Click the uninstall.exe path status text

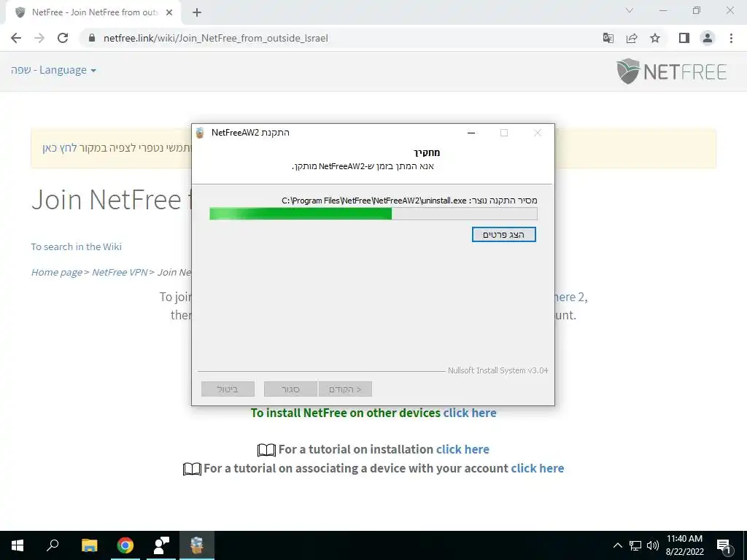[409, 201]
